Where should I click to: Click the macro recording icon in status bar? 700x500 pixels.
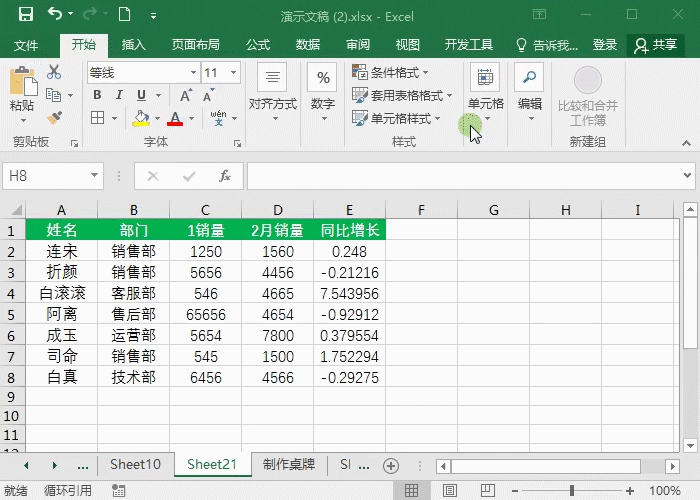click(x=118, y=490)
